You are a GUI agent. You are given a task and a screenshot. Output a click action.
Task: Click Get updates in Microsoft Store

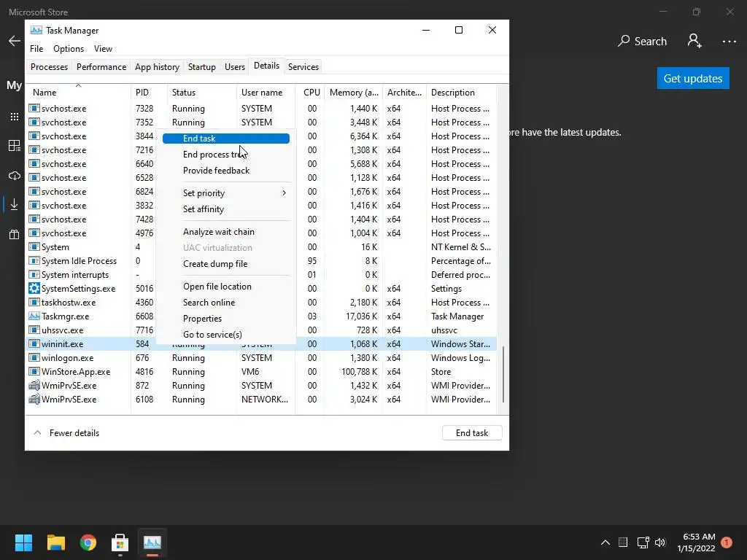point(693,79)
